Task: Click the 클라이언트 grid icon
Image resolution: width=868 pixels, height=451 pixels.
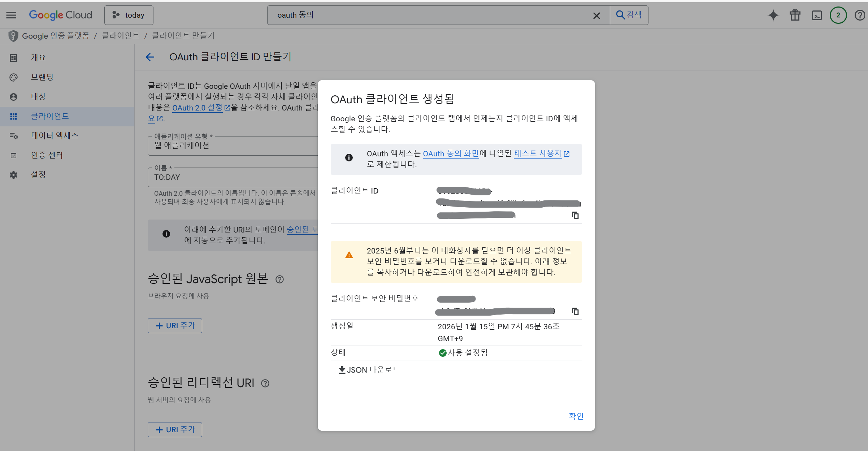Action: (13, 116)
